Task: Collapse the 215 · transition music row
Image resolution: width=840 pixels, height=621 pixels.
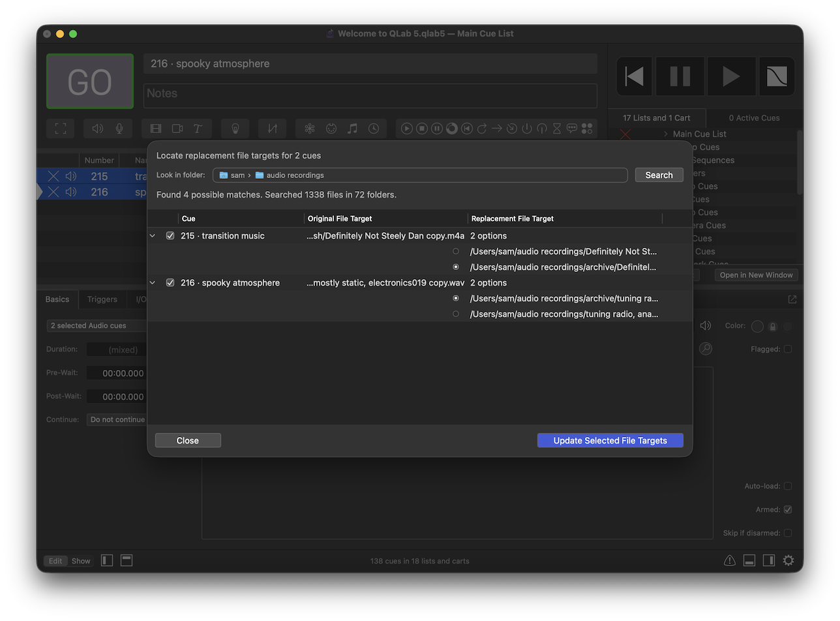Action: [x=153, y=235]
